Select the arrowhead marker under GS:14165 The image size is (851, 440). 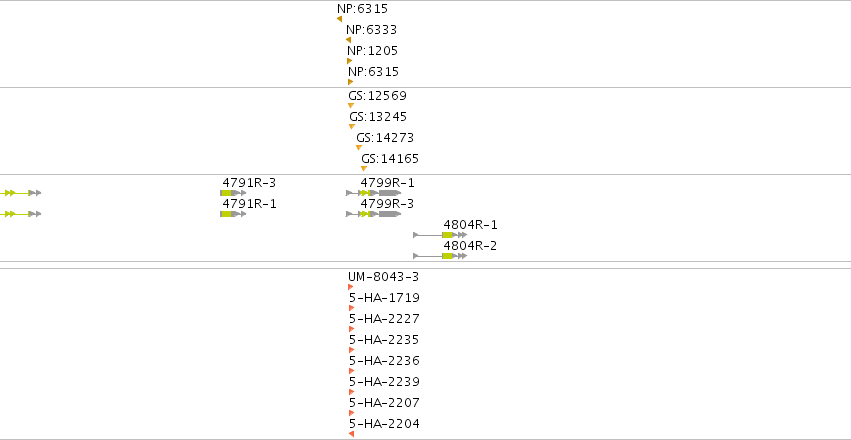coord(364,169)
